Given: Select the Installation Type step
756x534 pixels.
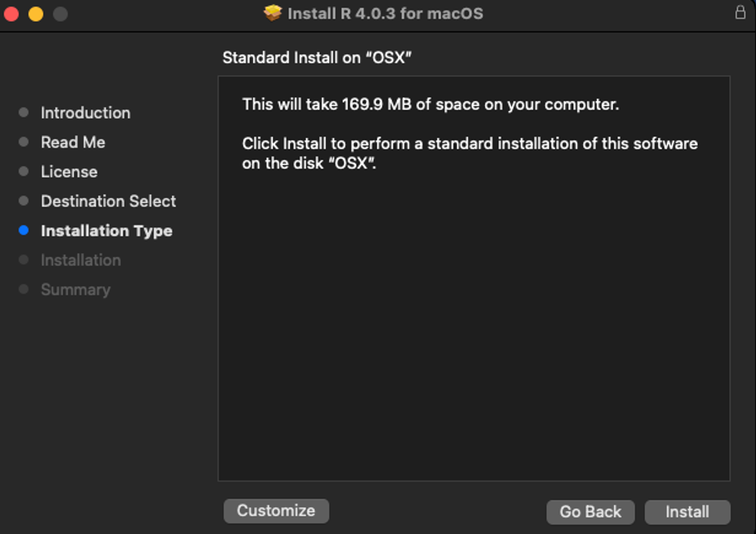Looking at the screenshot, I should [106, 230].
